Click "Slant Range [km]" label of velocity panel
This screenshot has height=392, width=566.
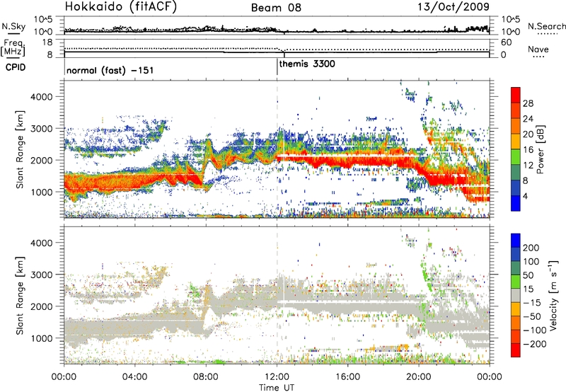coord(20,295)
